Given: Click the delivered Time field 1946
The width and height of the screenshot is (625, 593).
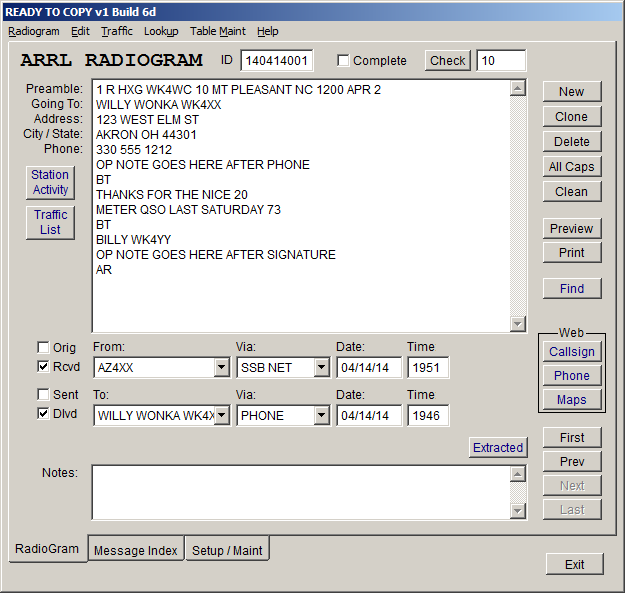Looking at the screenshot, I should coord(428,415).
